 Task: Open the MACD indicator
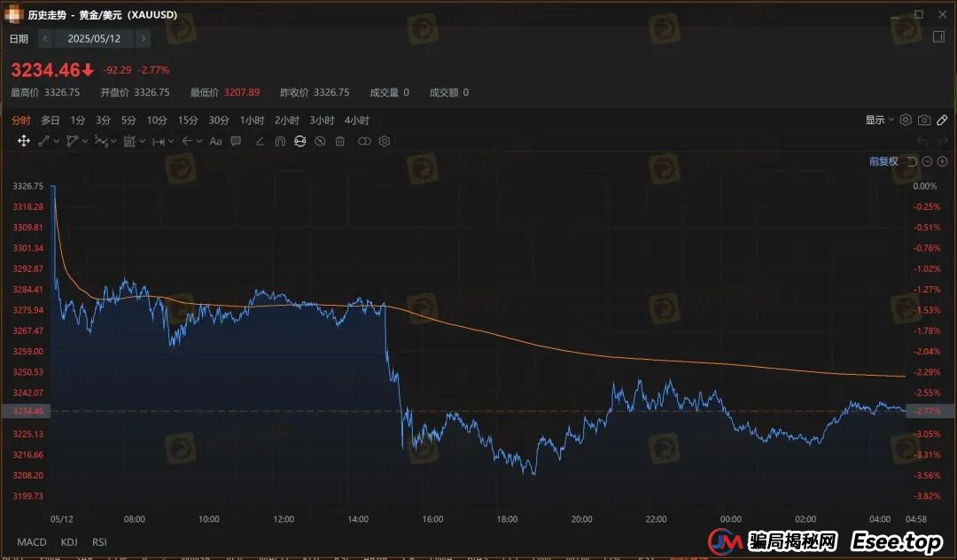pos(32,541)
